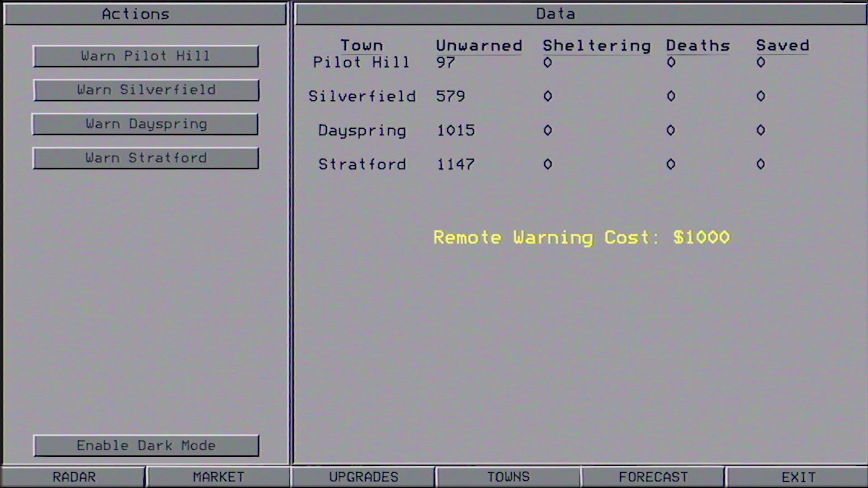Screen dimensions: 868x488
Task: Click the Saved indicator for Pilot Hill
Action: [760, 63]
